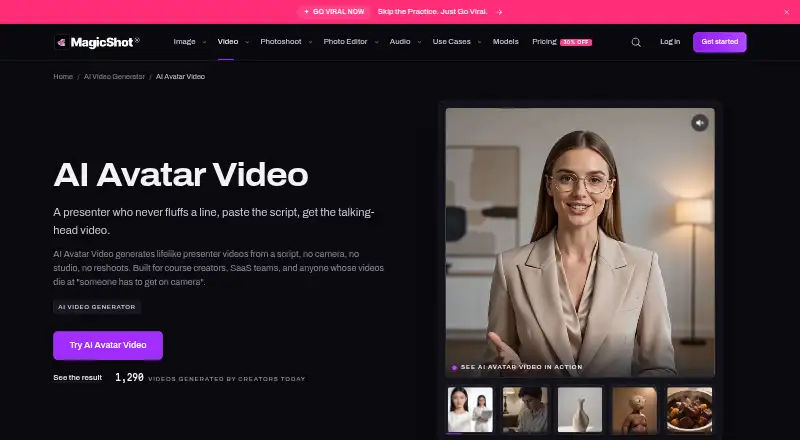
Task: Click the AI Avatar Video breadcrumb
Action: 180,77
